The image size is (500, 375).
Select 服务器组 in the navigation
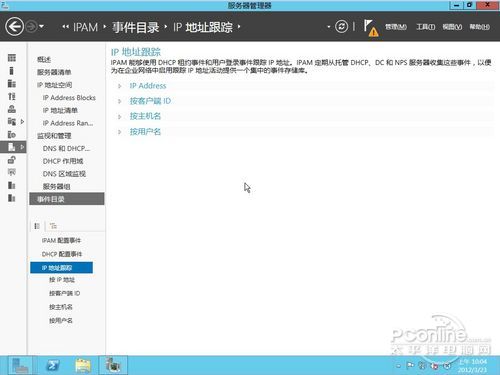(x=56, y=186)
